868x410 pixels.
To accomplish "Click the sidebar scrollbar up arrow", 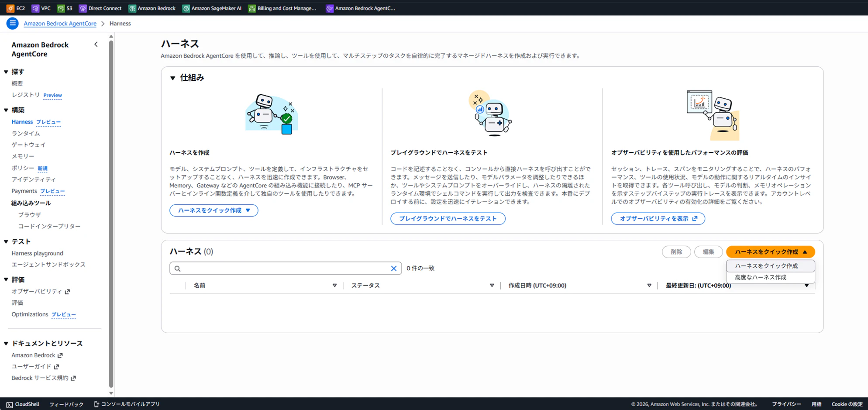I will (111, 37).
